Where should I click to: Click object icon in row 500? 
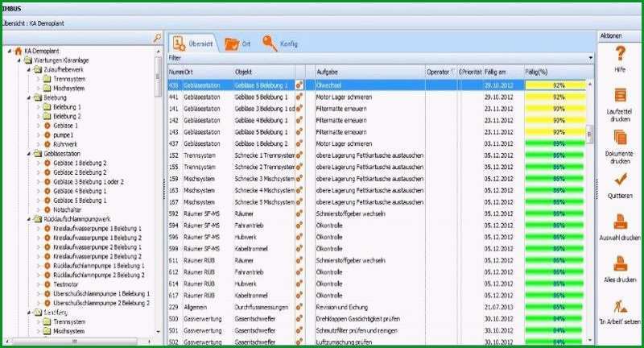(x=299, y=318)
